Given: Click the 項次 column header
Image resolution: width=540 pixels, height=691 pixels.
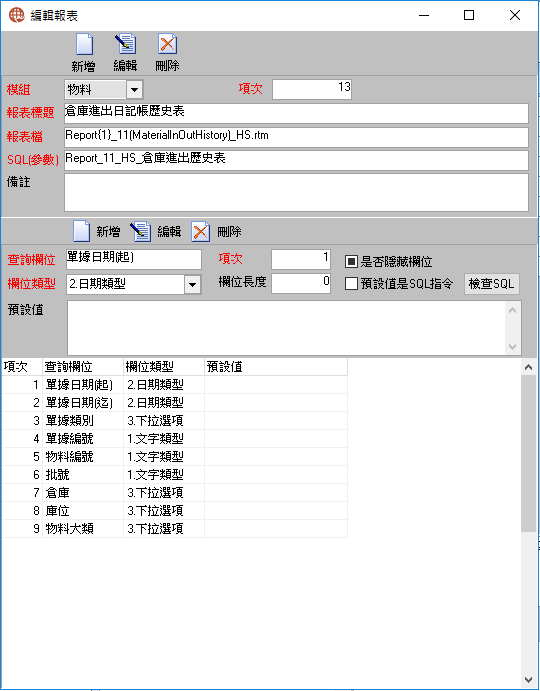Looking at the screenshot, I should (x=22, y=367).
